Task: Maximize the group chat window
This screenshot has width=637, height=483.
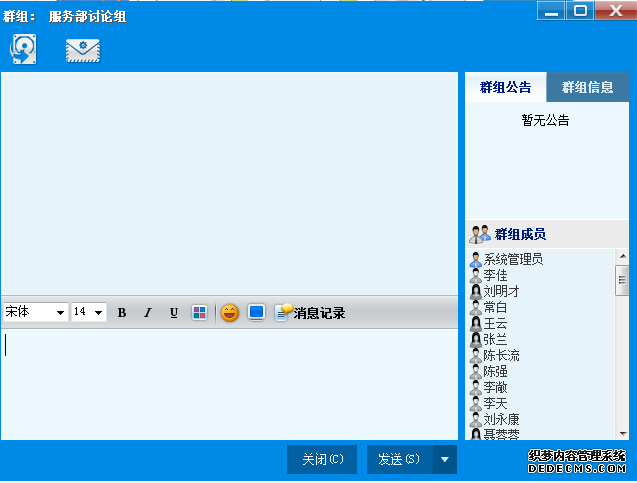Action: point(580,11)
